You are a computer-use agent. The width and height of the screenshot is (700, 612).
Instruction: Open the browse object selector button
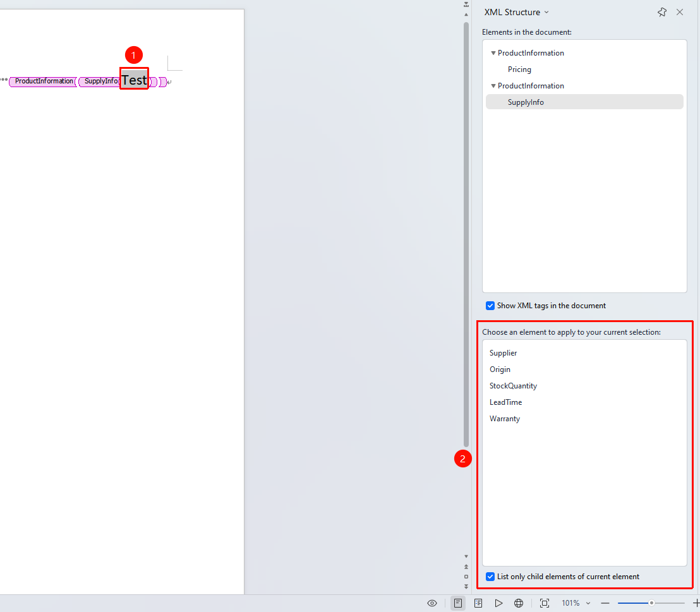466,577
